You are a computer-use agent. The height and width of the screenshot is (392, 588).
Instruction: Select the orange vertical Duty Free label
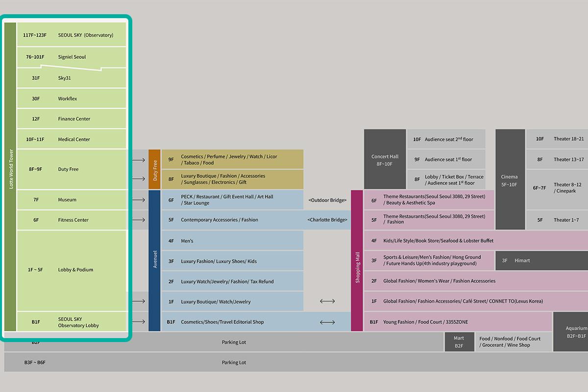pos(154,169)
